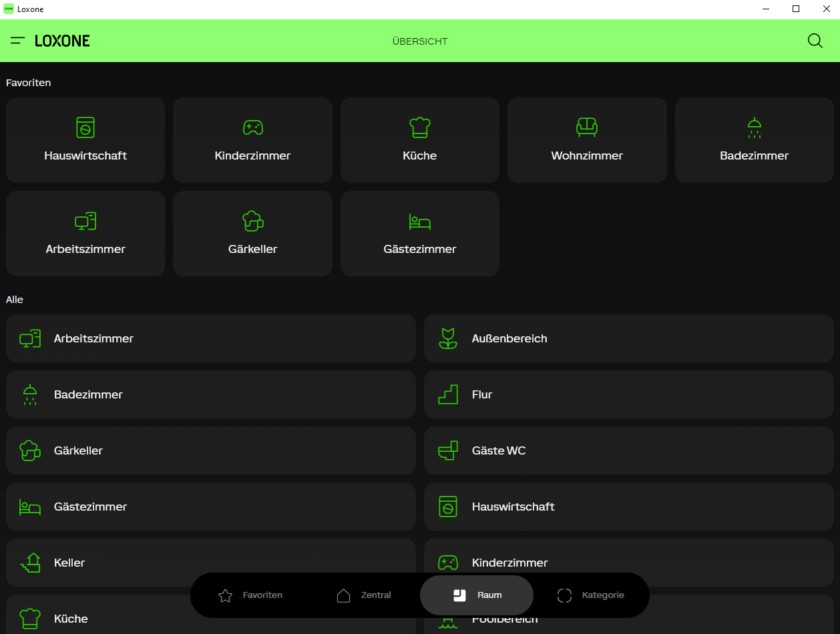Screen dimensions: 840x634
Task: Click the chef hat icon in Küche list row
Action: click(x=30, y=619)
